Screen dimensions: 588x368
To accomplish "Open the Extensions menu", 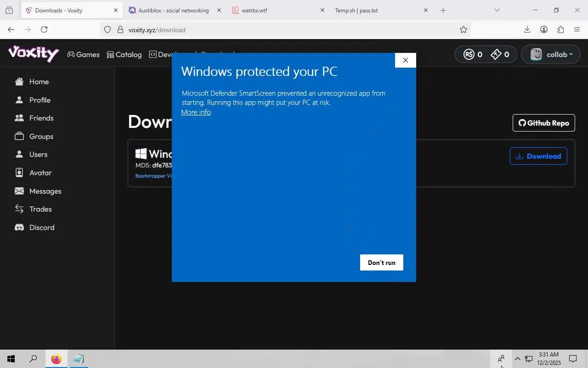I will point(560,29).
